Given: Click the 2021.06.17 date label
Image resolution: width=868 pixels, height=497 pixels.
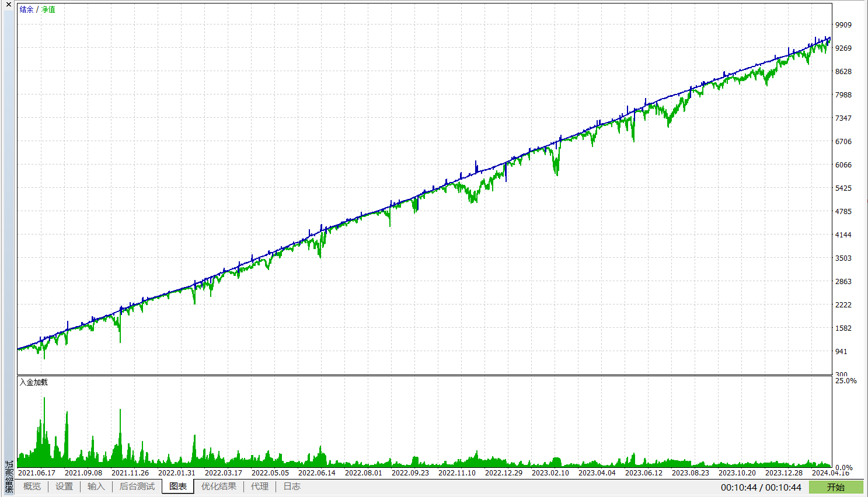Looking at the screenshot, I should click(37, 473).
